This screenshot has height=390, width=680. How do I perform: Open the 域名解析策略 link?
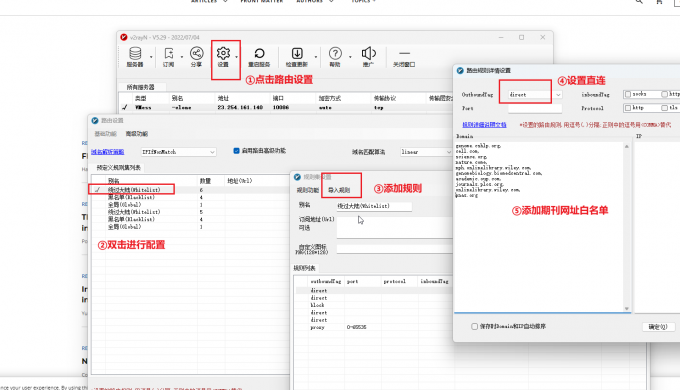[108, 152]
